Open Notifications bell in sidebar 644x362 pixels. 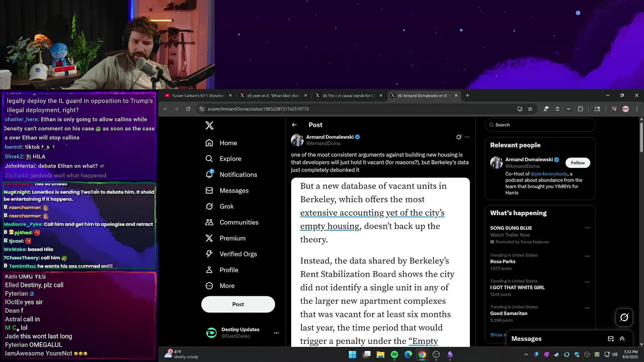click(231, 174)
